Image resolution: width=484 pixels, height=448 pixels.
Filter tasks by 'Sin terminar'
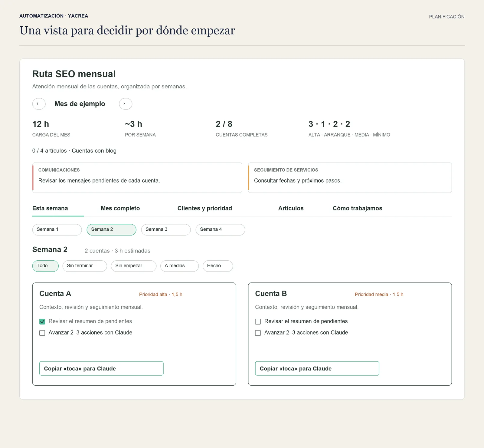tap(85, 266)
